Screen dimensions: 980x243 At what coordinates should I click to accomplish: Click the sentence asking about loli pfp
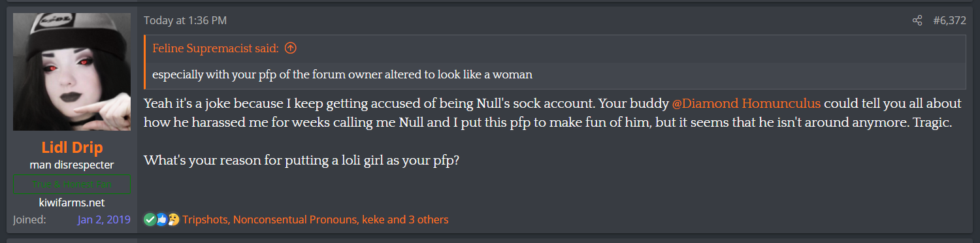tap(301, 160)
